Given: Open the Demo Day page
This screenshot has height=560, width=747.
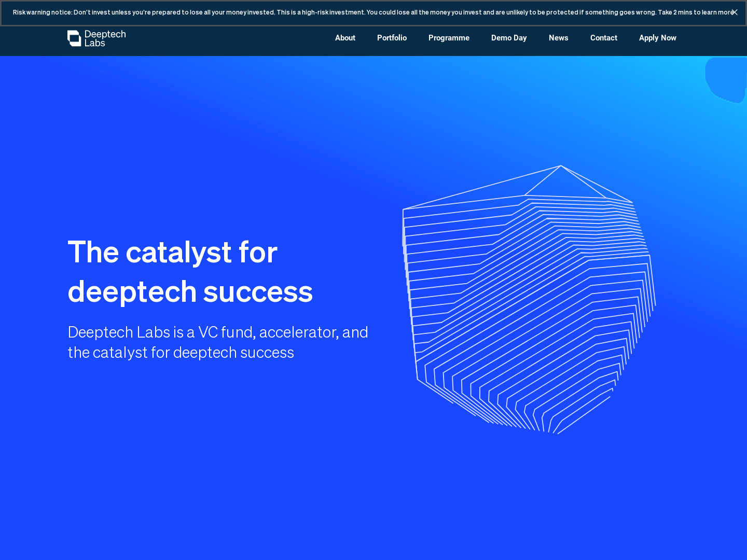Looking at the screenshot, I should pos(508,38).
